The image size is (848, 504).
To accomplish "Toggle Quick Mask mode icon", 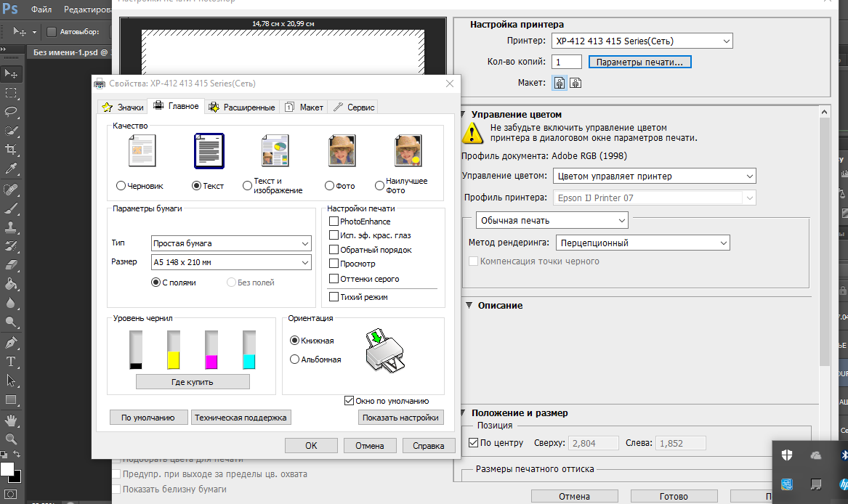I will (11, 494).
